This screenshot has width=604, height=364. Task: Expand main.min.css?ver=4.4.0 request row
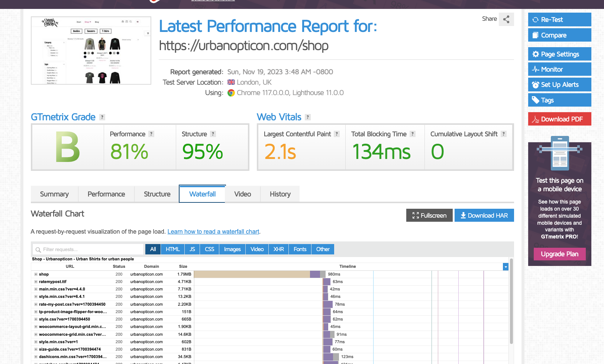pyautogui.click(x=36, y=289)
